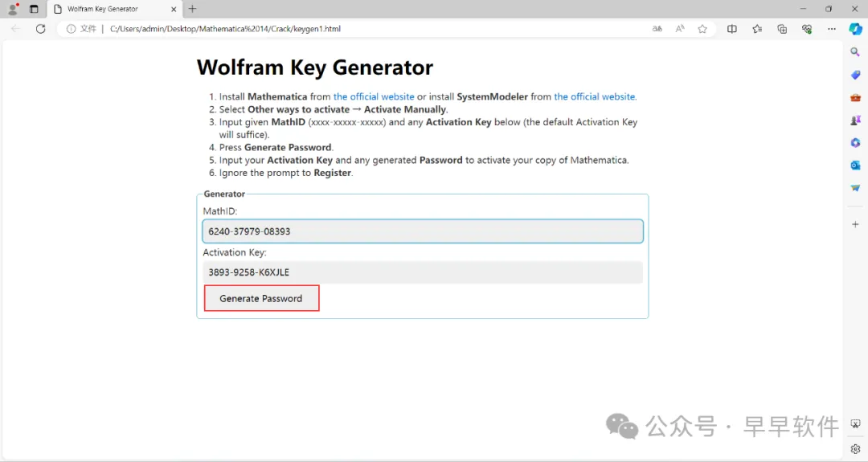868x462 pixels.
Task: Click the translate page icon
Action: coord(657,29)
